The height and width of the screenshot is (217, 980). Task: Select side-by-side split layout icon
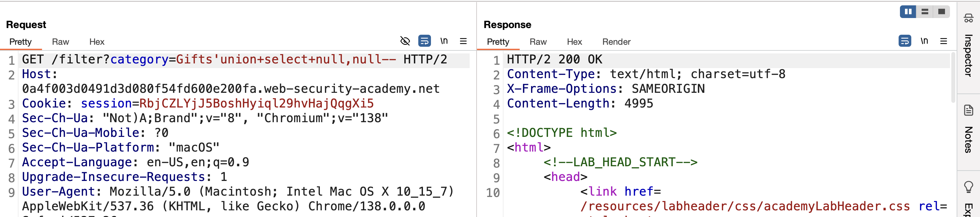tap(908, 12)
